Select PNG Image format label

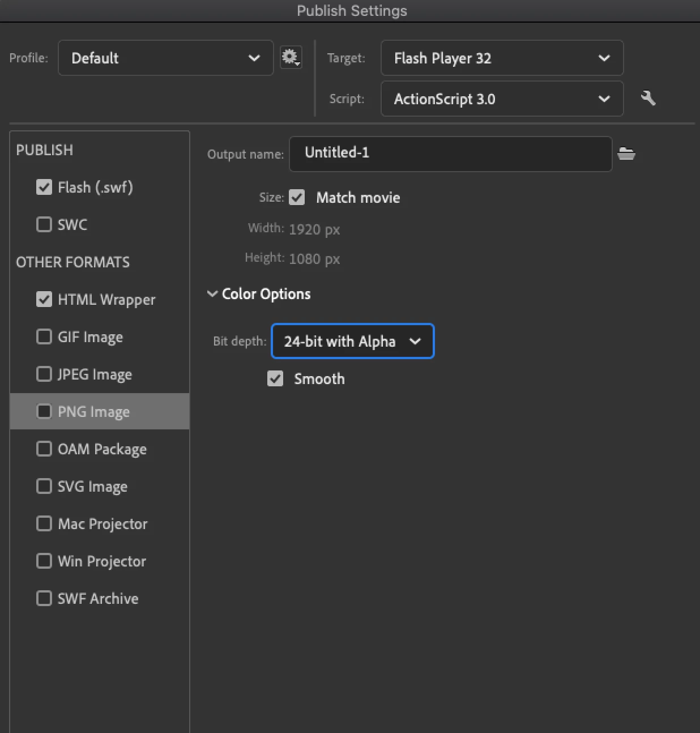pos(93,412)
